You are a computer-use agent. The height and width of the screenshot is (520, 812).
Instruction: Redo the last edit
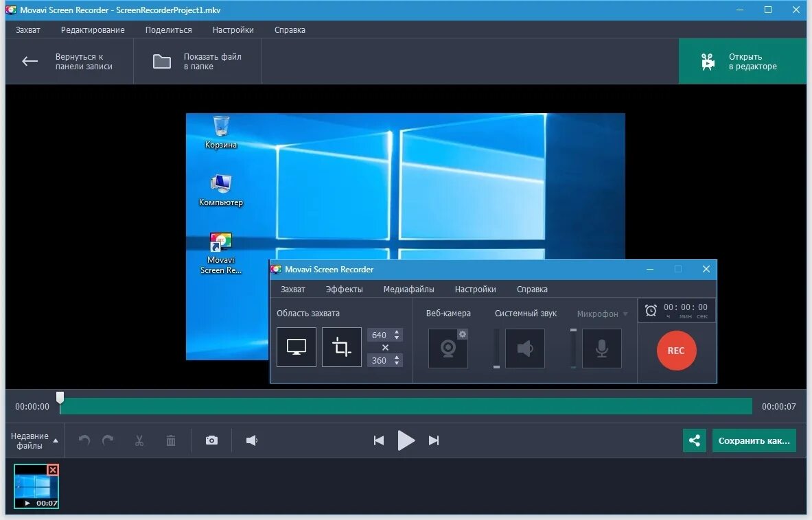[108, 440]
